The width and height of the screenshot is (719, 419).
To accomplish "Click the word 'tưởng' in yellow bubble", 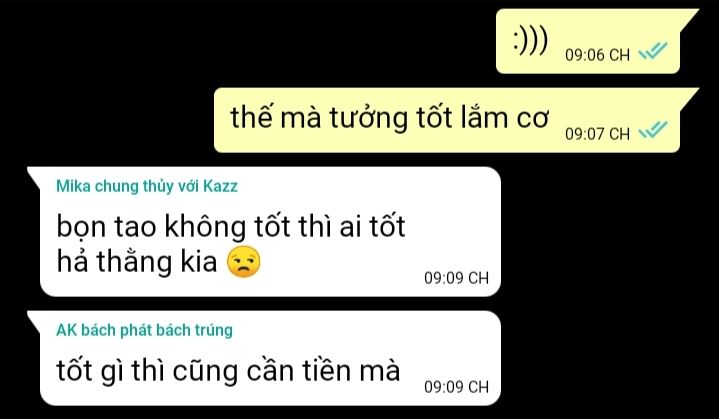I will (368, 118).
